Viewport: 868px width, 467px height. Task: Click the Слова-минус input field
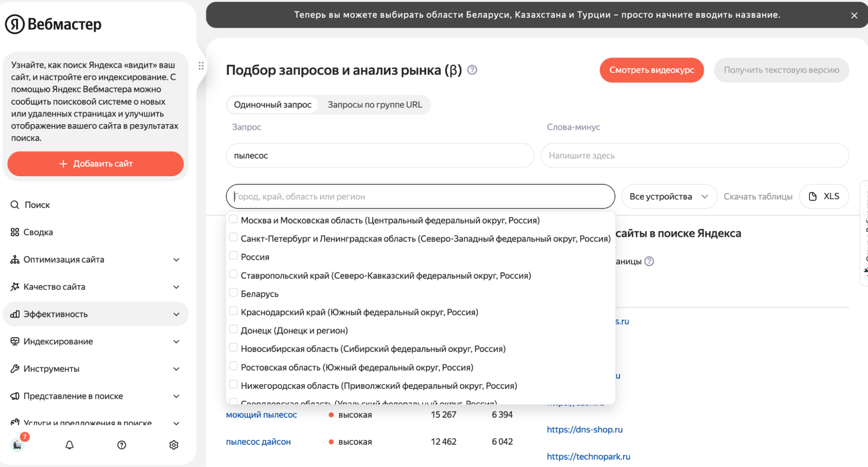pyautogui.click(x=695, y=155)
